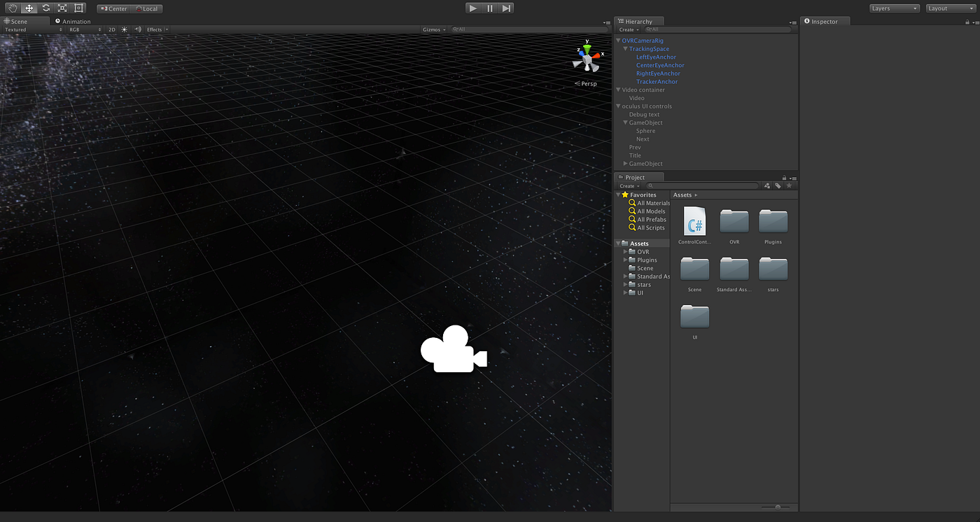Open the Hierarchy panel options menu
980x522 pixels.
(x=792, y=22)
